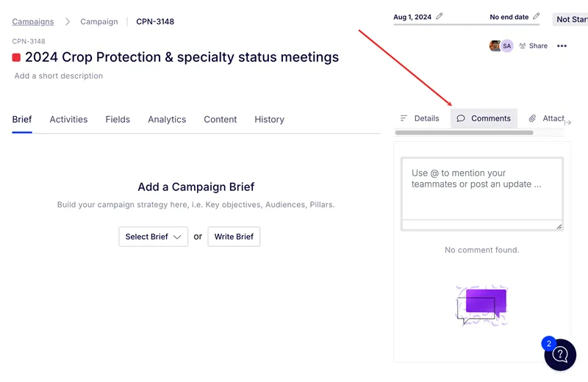Open the help chat widget icon
The height and width of the screenshot is (382, 588).
[x=560, y=355]
